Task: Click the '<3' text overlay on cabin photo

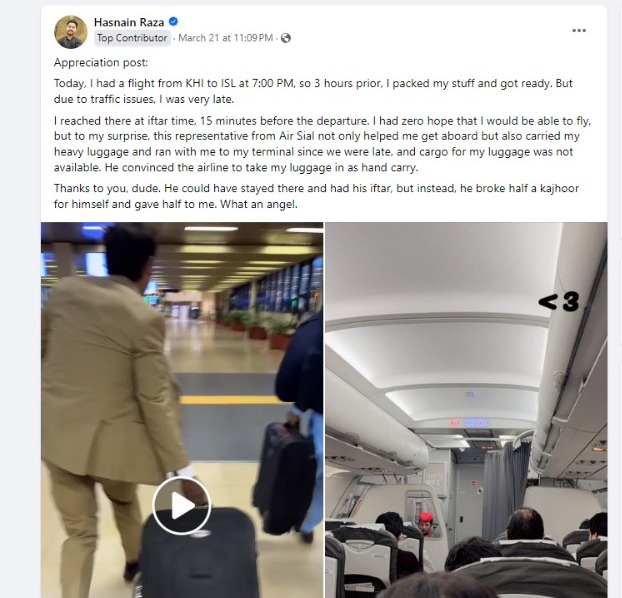Action: click(559, 302)
